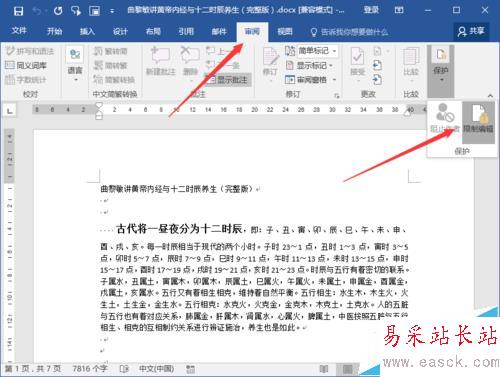
Task: Click 登录 sign-in link in title bar
Action: 371,10
